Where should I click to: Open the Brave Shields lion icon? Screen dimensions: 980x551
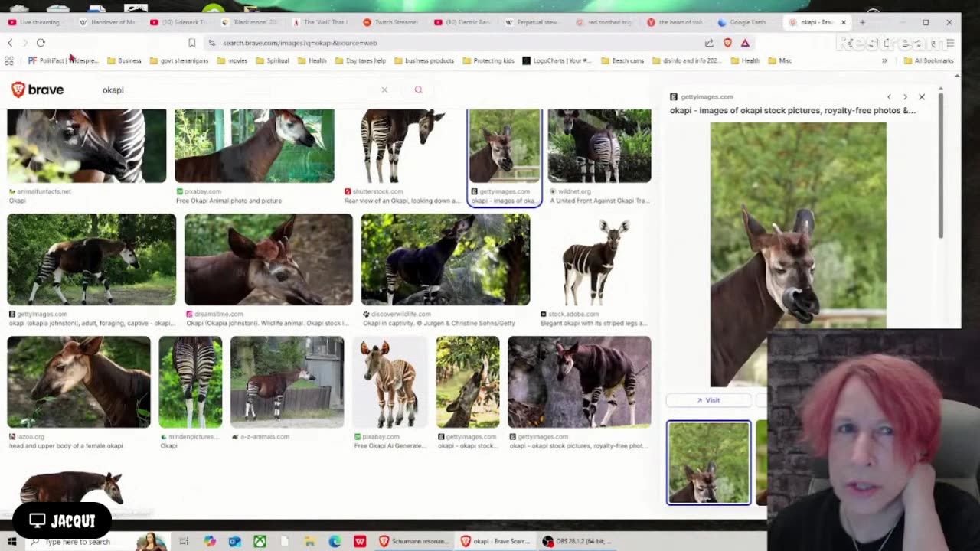[727, 43]
